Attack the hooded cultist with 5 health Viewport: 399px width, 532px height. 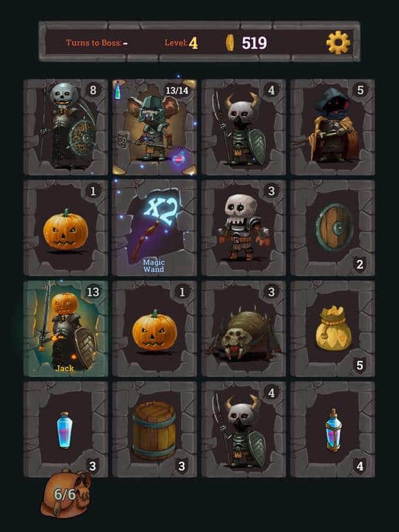coord(332,127)
